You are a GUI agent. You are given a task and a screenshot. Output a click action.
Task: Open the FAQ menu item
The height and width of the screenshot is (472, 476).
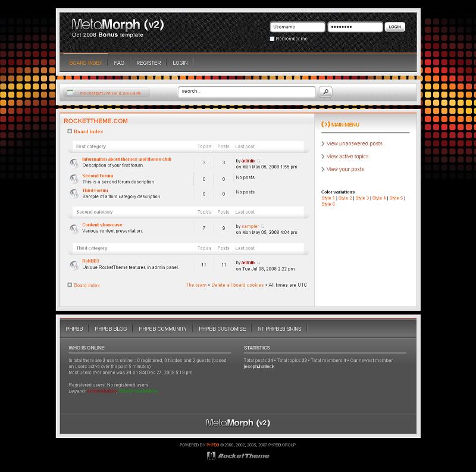coord(119,63)
